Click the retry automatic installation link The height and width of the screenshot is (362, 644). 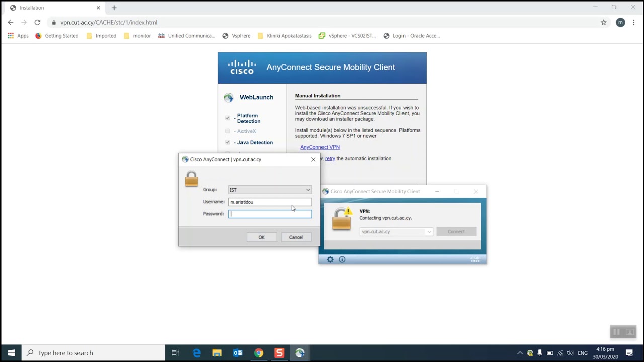click(x=330, y=158)
